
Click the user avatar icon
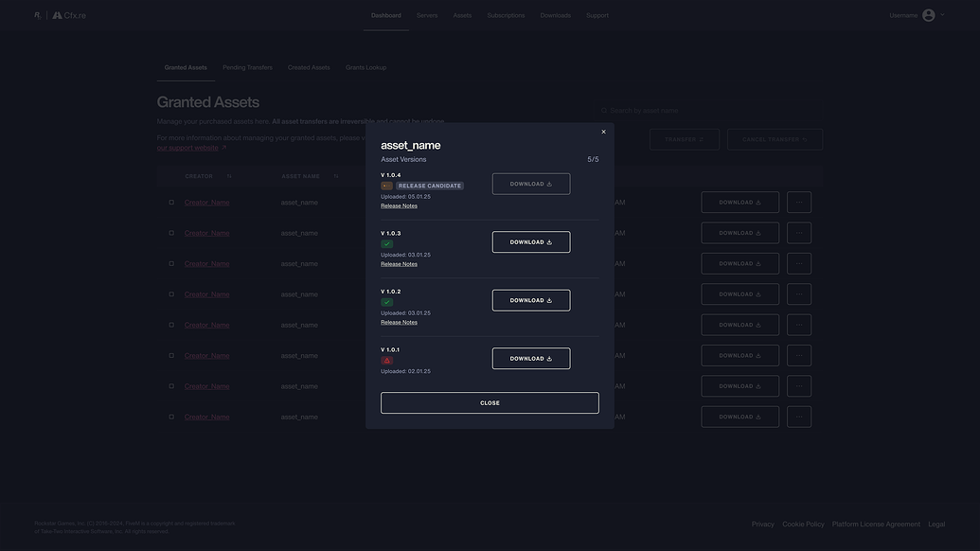(929, 15)
